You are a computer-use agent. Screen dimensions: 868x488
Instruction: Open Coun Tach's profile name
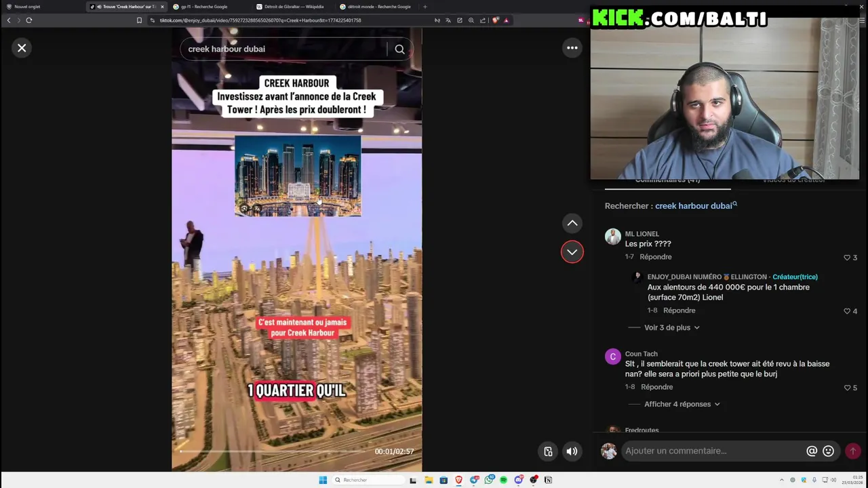pyautogui.click(x=642, y=354)
